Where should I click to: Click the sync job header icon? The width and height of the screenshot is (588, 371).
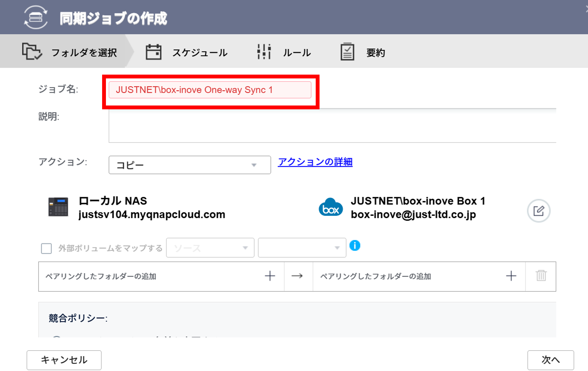click(36, 17)
